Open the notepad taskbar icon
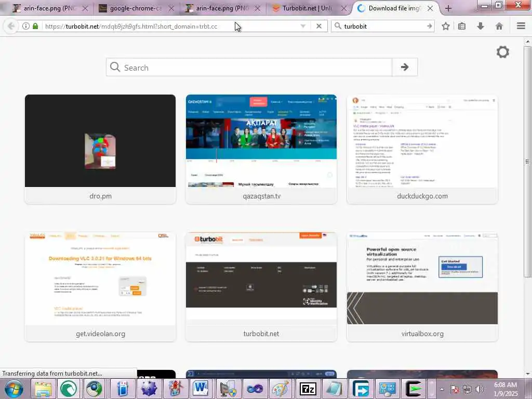Viewport: 532px width, 399px height. coord(334,389)
